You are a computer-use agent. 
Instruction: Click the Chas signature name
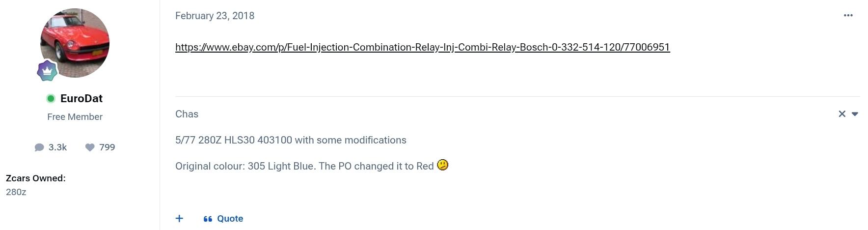coord(187,114)
